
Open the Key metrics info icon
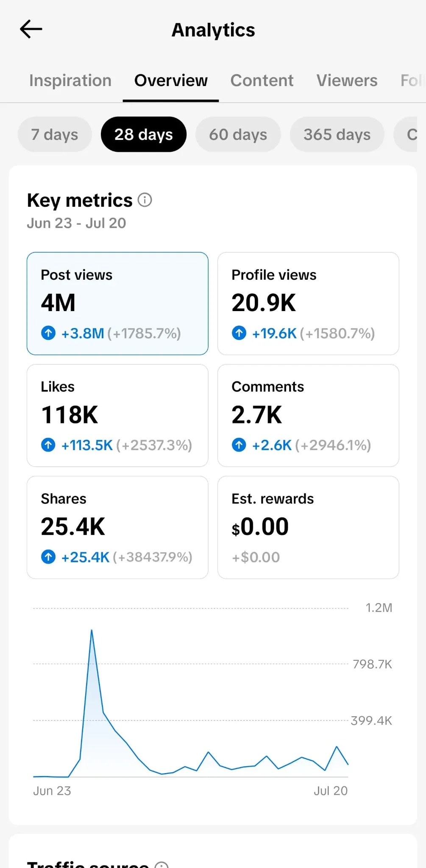click(145, 200)
